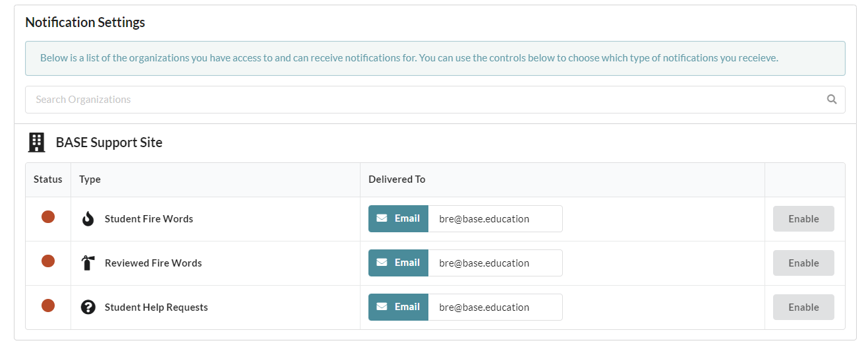Click envelope icon in Student Fire Words row
The height and width of the screenshot is (353, 868).
click(x=382, y=218)
